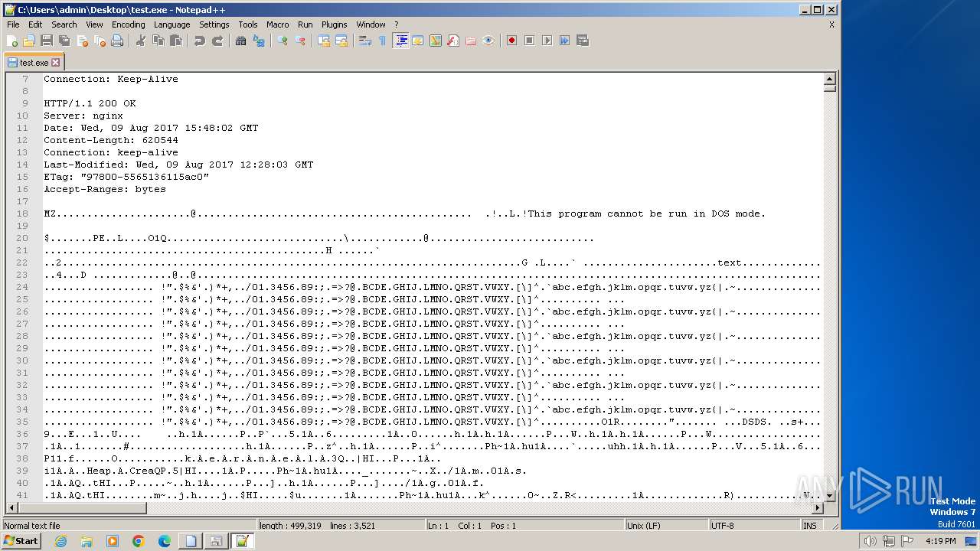This screenshot has height=551, width=980.
Task: Click the New file toolbar icon
Action: pos(12,41)
